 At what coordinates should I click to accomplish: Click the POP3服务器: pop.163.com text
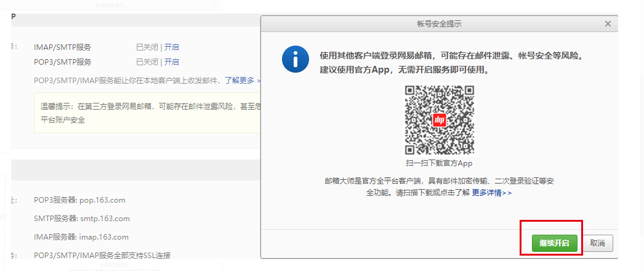pyautogui.click(x=79, y=200)
